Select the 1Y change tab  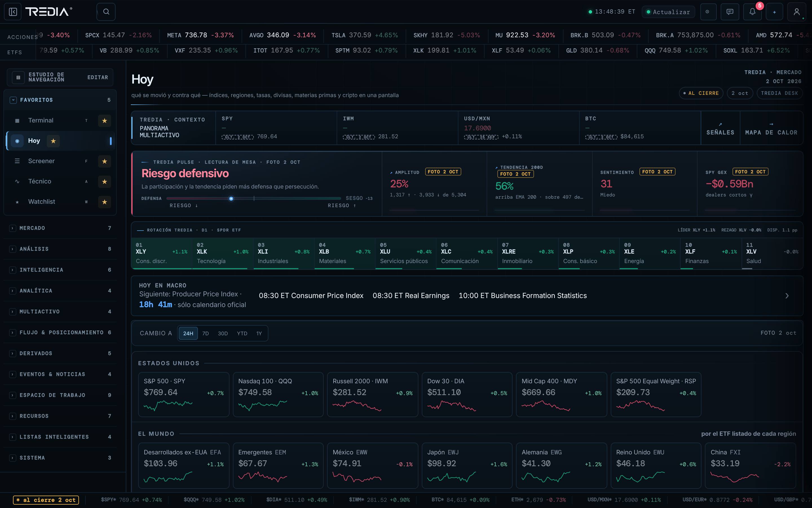[x=259, y=333]
